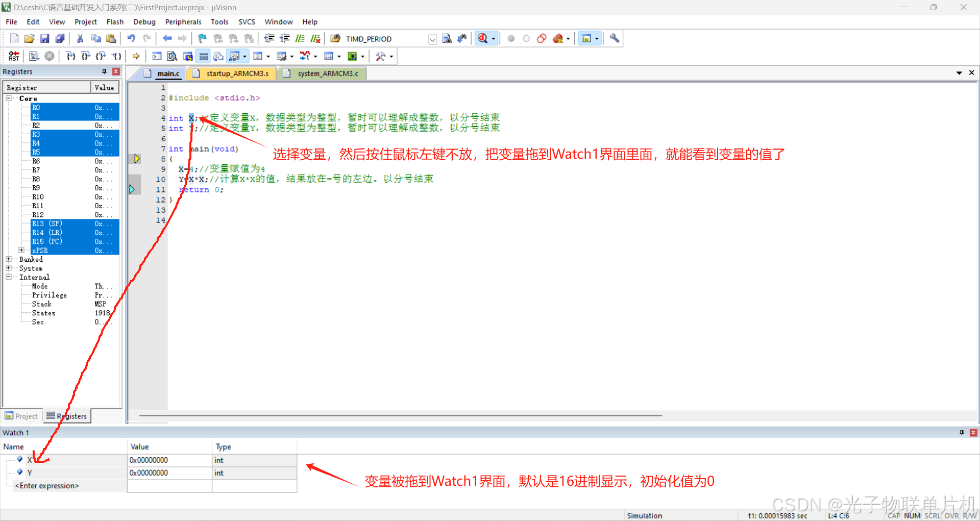Open the Watch Windows dropdown arrow
Viewport: 980px width, 521px height.
click(246, 57)
